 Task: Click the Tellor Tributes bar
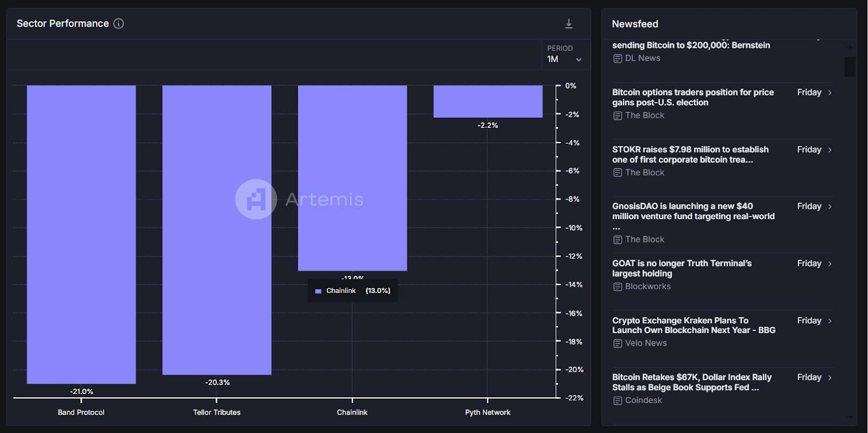(x=217, y=230)
